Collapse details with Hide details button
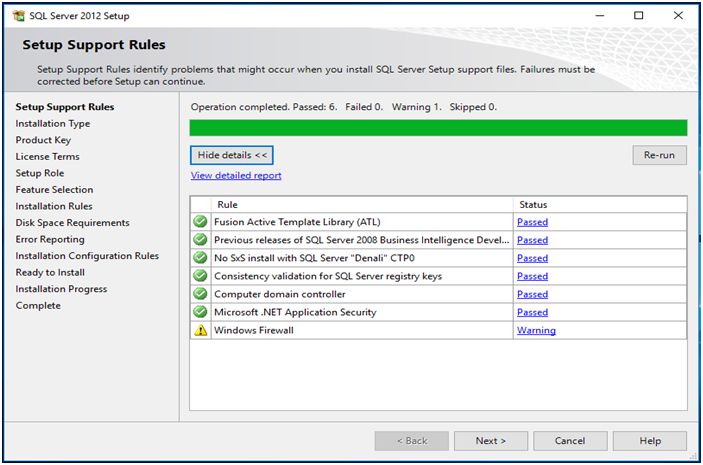Screen dimensions: 703x465 [232, 155]
